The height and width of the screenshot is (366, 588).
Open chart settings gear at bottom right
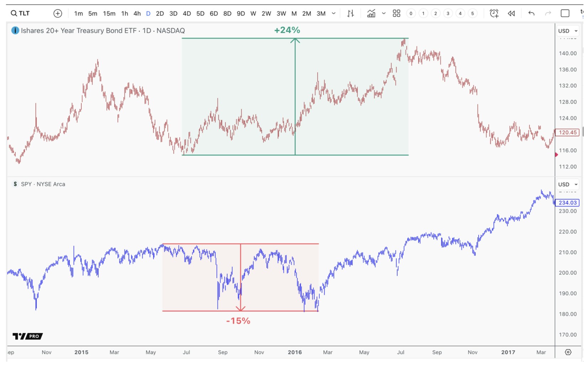click(568, 352)
